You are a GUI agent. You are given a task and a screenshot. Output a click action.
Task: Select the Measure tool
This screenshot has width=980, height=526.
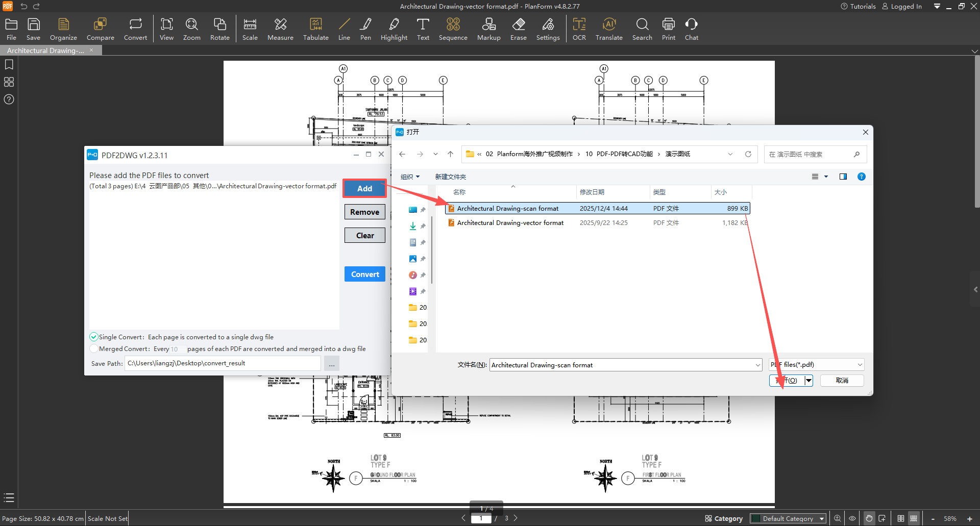tap(280, 29)
